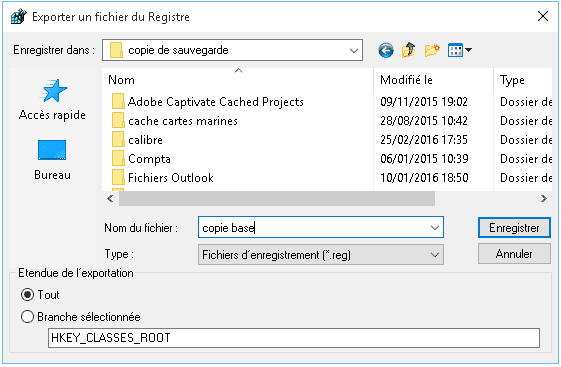Click the HKEY_CLASSES_ROOT branch field
561x367 pixels.
(x=294, y=338)
